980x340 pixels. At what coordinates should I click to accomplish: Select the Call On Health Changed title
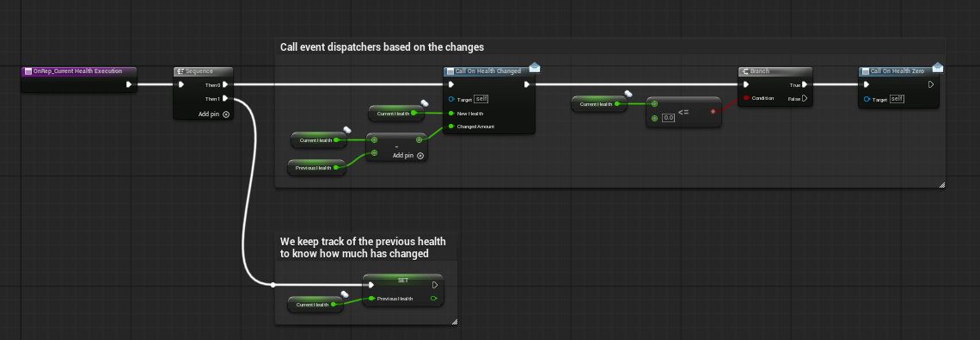pos(487,71)
